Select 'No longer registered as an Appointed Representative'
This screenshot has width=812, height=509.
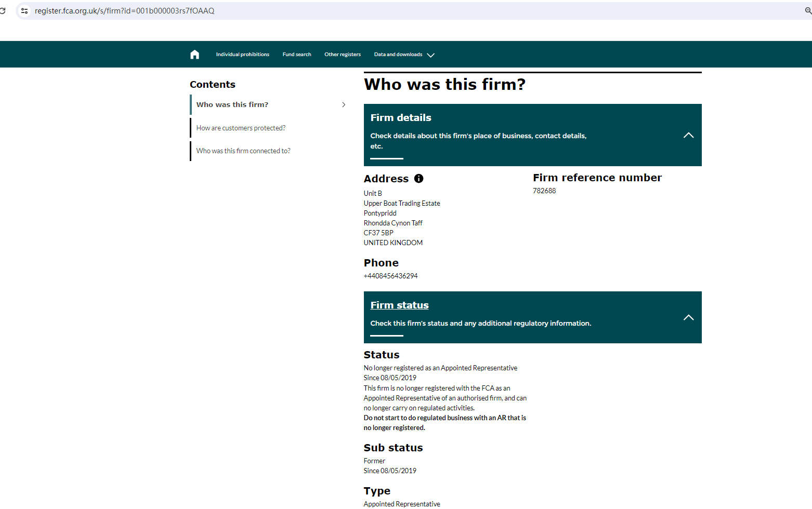440,368
